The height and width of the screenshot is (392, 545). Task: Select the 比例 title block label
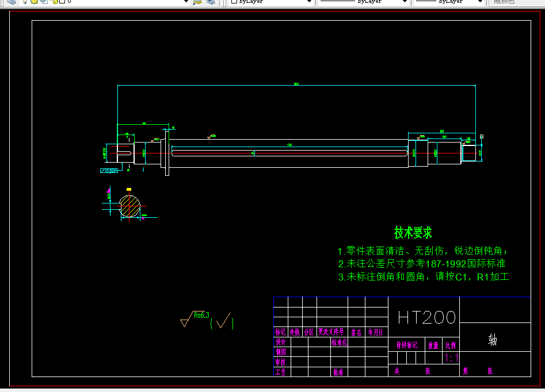451,345
